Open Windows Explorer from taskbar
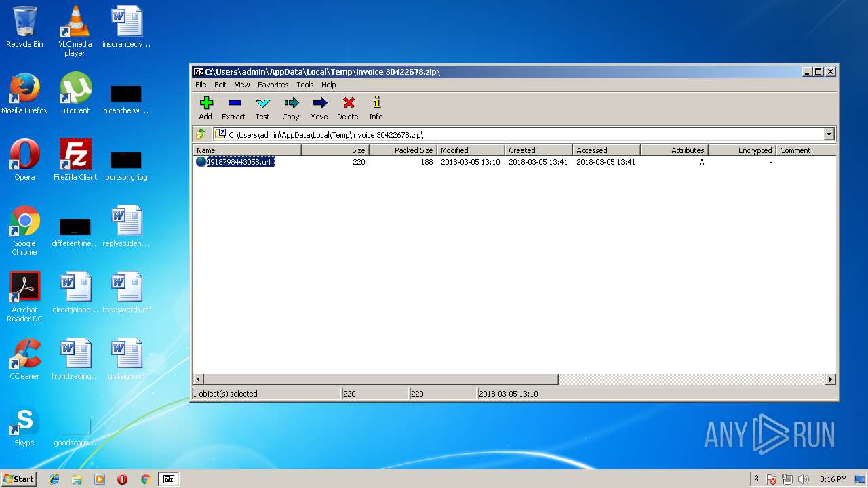This screenshot has width=868, height=488. (x=77, y=479)
